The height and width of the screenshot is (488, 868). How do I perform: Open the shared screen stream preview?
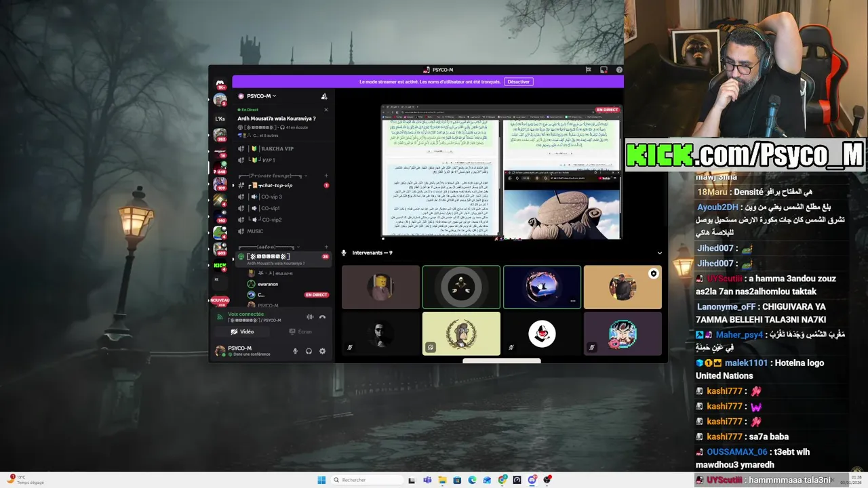(501, 171)
